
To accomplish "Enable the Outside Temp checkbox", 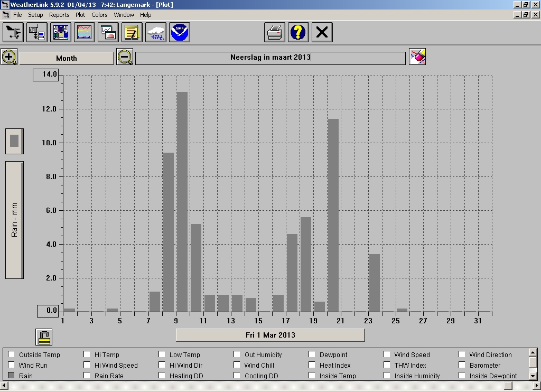I will [x=12, y=354].
